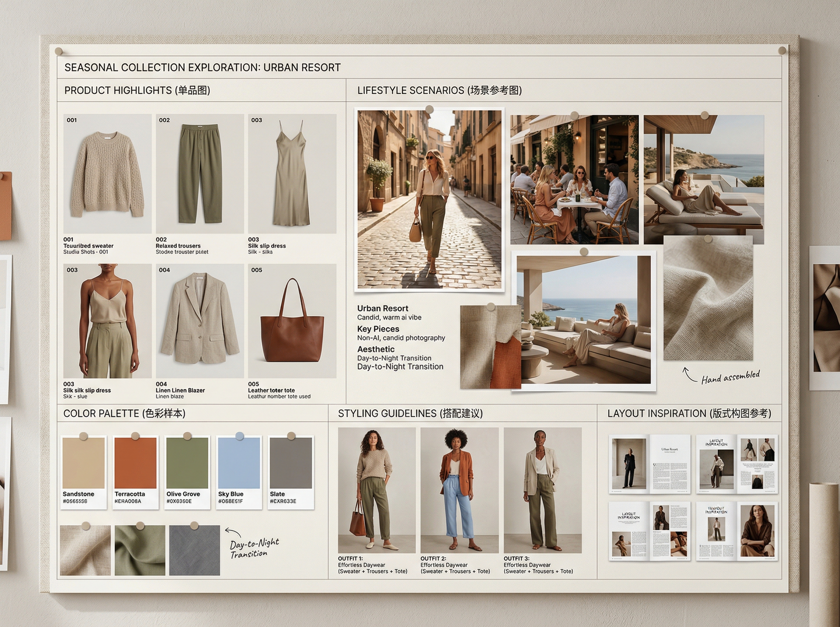This screenshot has height=627, width=840.
Task: Click Outfit 2 with blue trousers
Action: [x=459, y=490]
